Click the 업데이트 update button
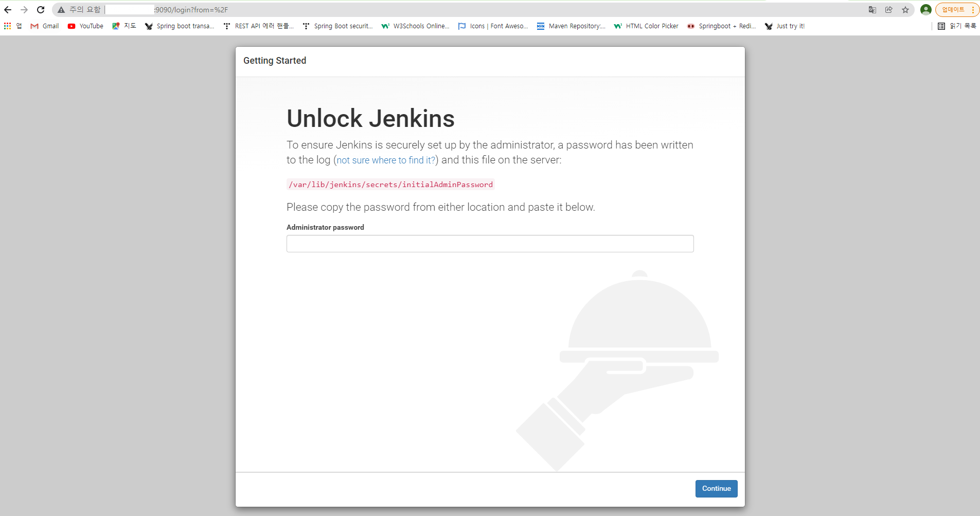The width and height of the screenshot is (980, 516). click(x=953, y=10)
